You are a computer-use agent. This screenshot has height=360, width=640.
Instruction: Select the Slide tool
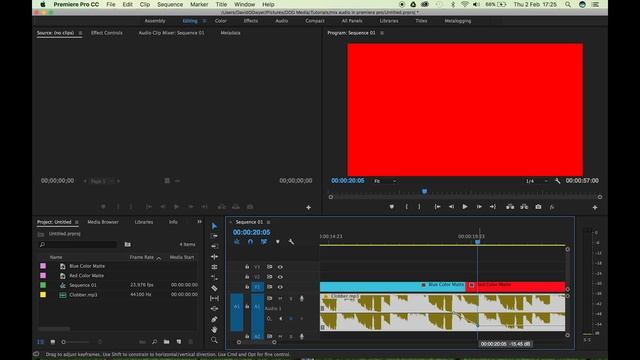(x=214, y=309)
